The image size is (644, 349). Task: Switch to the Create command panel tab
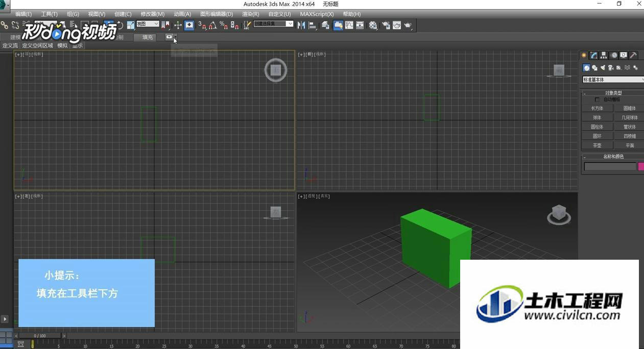pos(584,55)
